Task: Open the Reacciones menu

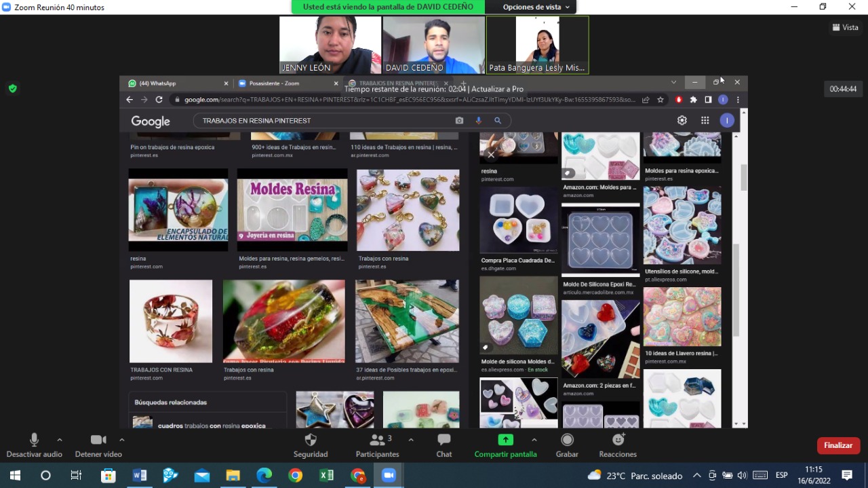Action: tap(618, 440)
